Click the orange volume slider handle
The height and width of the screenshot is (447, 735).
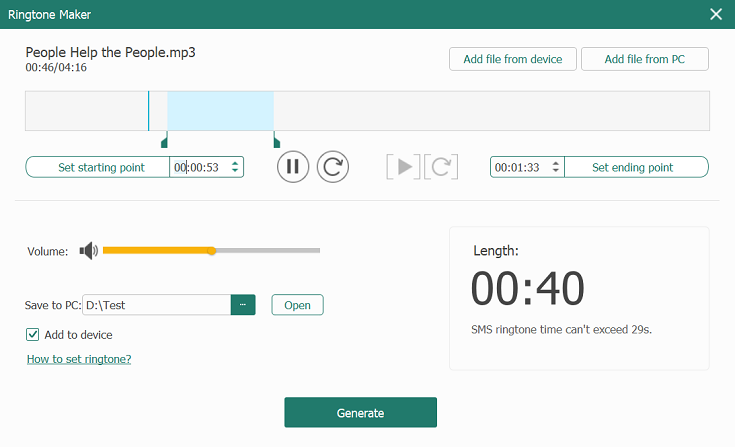pos(211,251)
